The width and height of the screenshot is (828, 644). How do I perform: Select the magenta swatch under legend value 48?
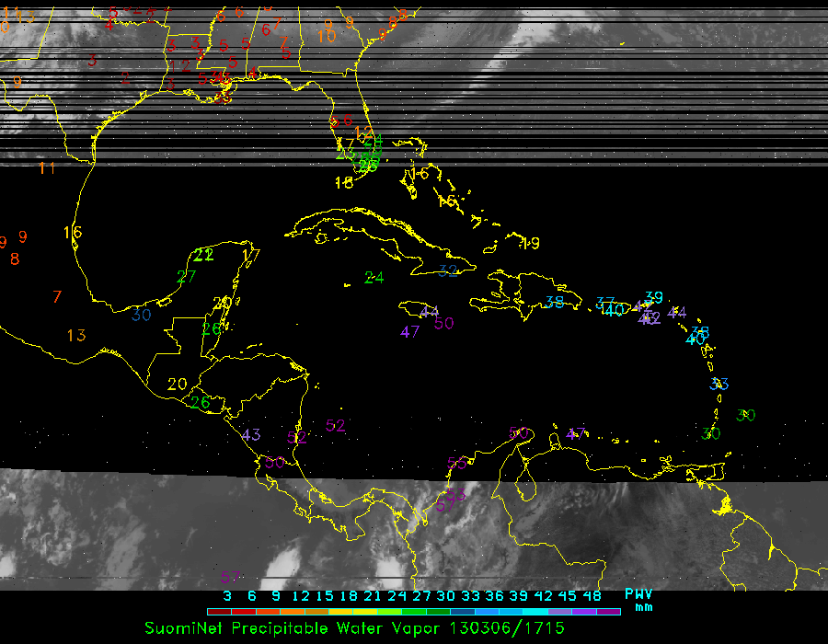click(x=609, y=611)
